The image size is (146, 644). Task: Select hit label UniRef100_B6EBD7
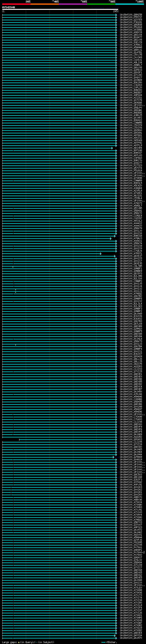(x=131, y=93)
